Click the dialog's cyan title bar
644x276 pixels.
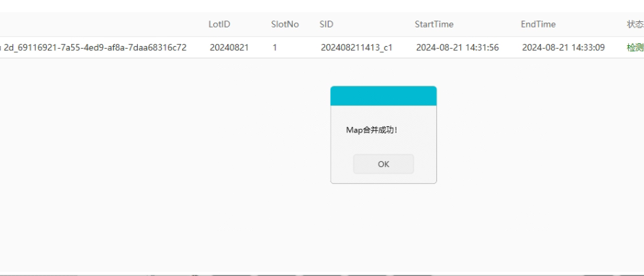[x=383, y=96]
